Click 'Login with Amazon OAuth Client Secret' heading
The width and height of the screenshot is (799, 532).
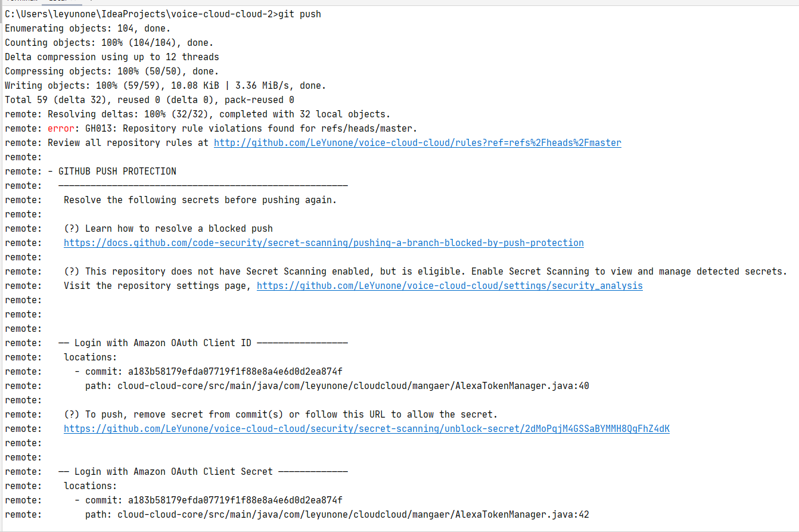pos(173,472)
